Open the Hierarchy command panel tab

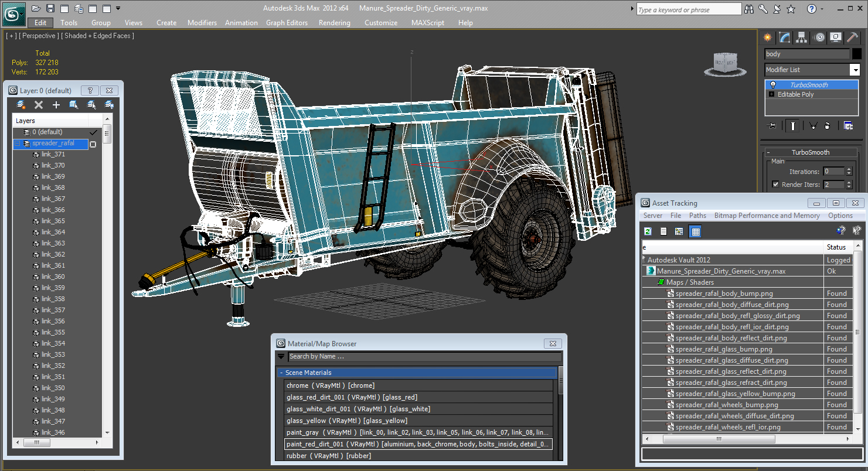coord(802,37)
